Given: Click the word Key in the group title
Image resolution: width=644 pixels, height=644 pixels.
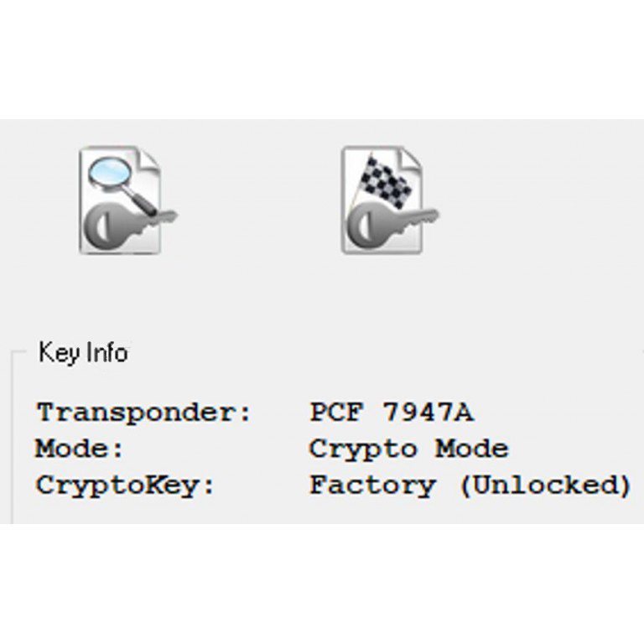Looking at the screenshot, I should [x=59, y=353].
